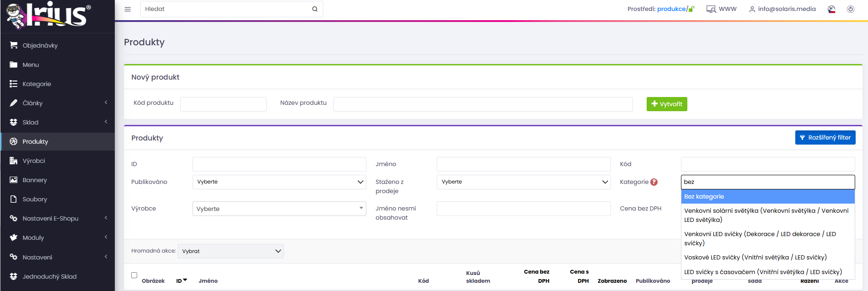868x291 pixels.
Task: Toggle the select-all products checkbox
Action: click(134, 275)
